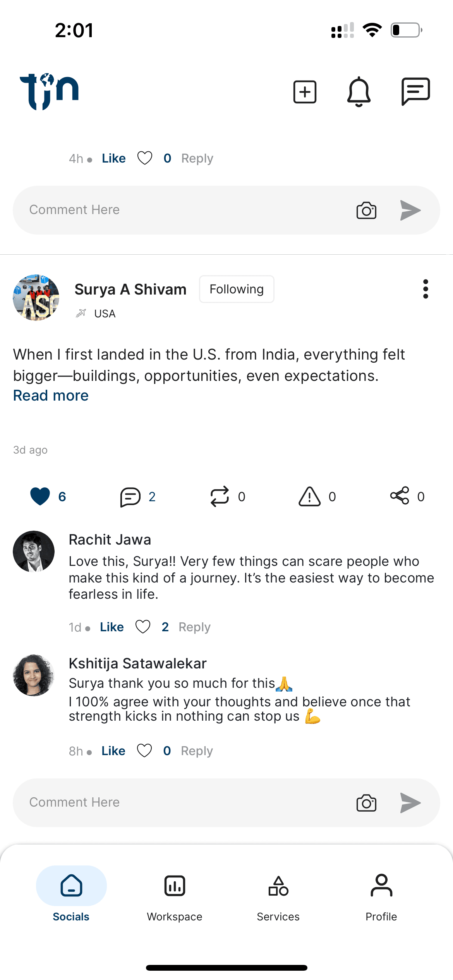Screen dimensions: 453x980
Task: Unlike Surya's post by tapping the heart
Action: tap(39, 496)
